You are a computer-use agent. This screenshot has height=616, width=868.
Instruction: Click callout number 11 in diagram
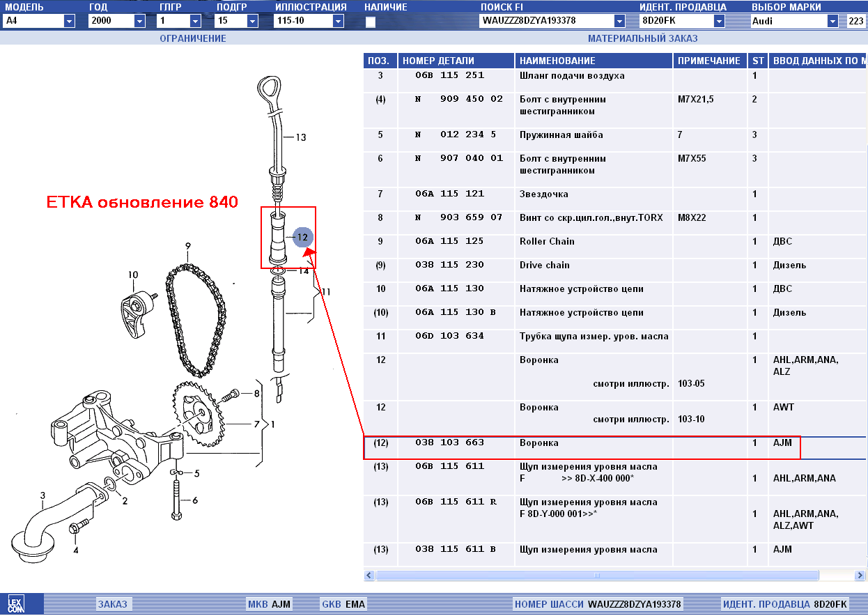point(325,291)
